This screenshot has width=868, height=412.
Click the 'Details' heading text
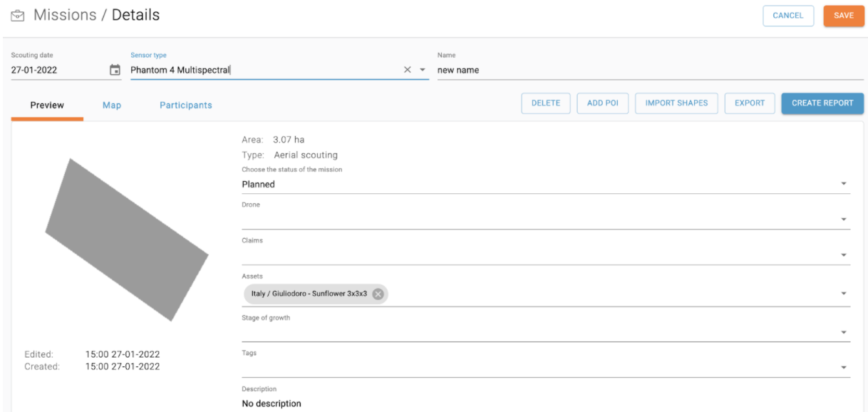[x=135, y=15]
